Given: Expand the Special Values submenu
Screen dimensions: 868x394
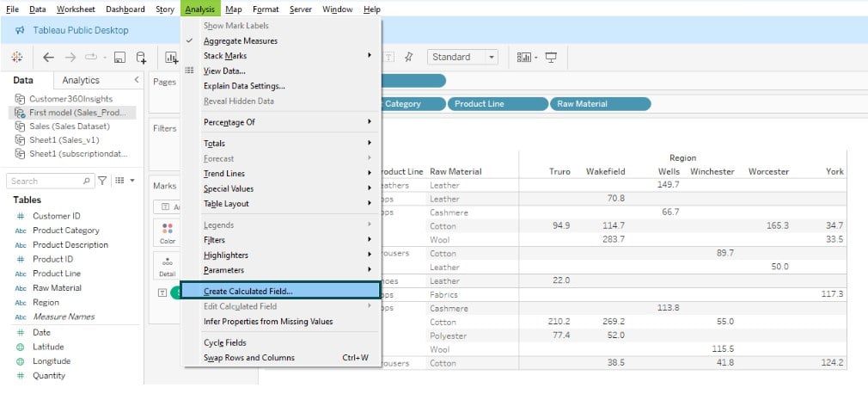Looking at the screenshot, I should pos(281,188).
